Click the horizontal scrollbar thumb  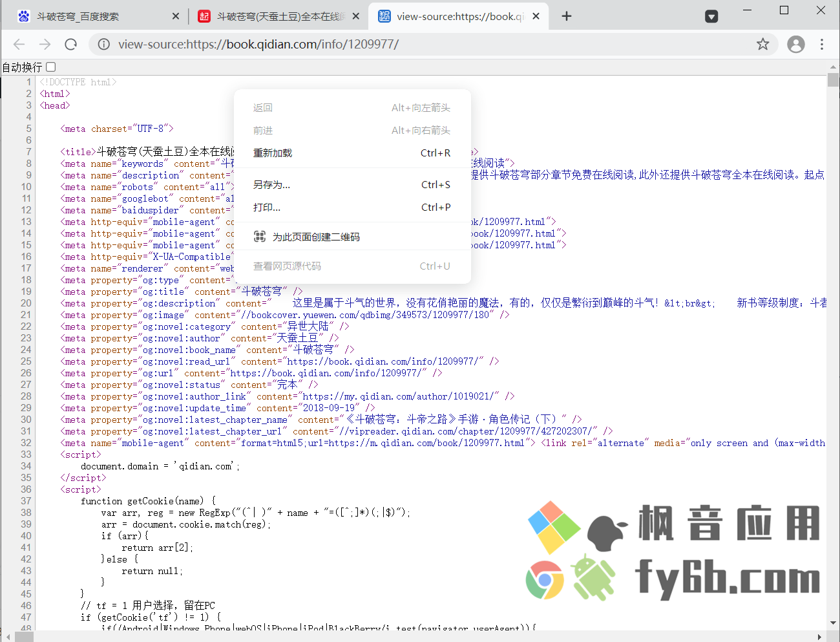point(25,636)
